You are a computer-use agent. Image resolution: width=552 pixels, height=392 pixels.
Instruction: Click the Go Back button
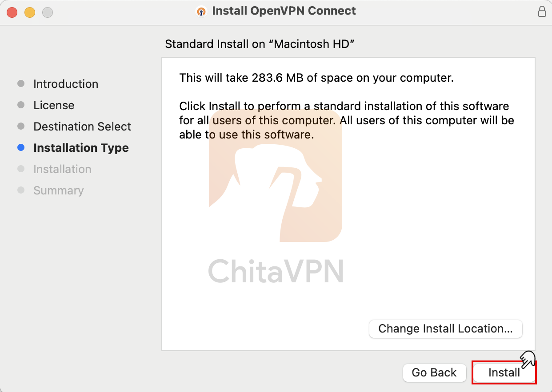click(434, 372)
